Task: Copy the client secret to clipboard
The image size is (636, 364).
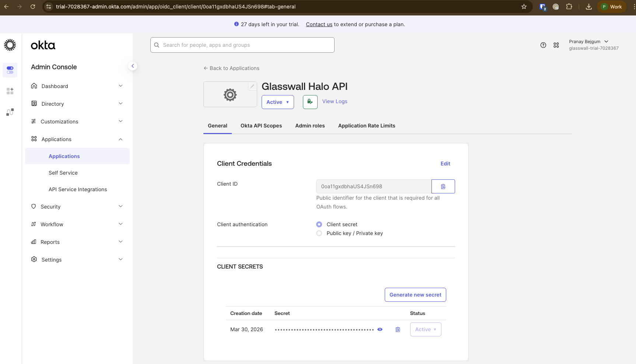Action: [x=398, y=329]
